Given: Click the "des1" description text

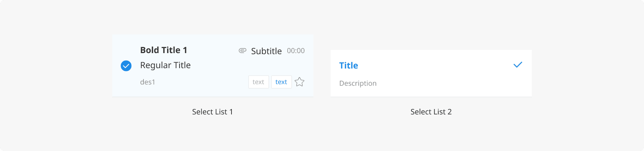Looking at the screenshot, I should [x=147, y=82].
